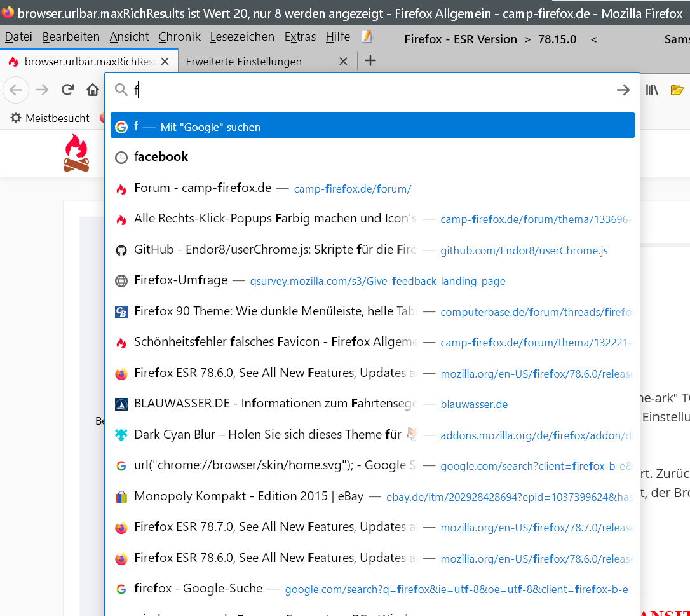Click the notepad icon in menu bar

tap(367, 36)
